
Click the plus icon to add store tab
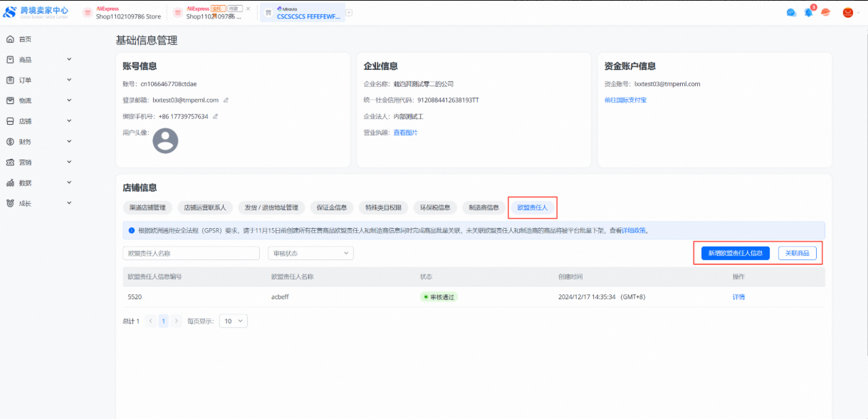[x=349, y=13]
